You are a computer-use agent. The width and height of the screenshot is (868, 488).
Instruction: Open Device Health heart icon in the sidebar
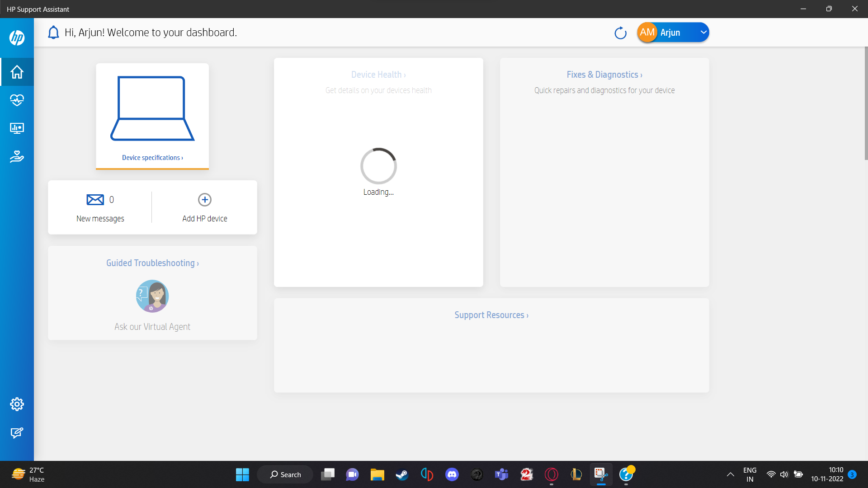tap(17, 100)
